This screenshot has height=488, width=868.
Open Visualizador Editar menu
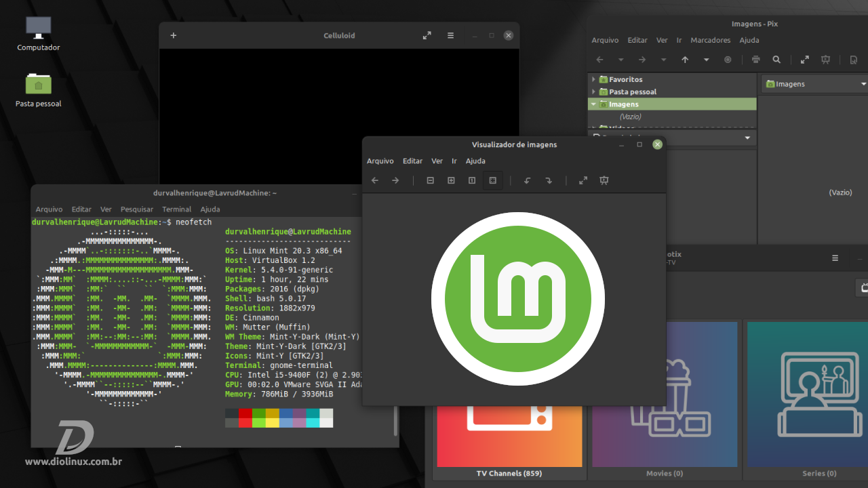(x=412, y=161)
